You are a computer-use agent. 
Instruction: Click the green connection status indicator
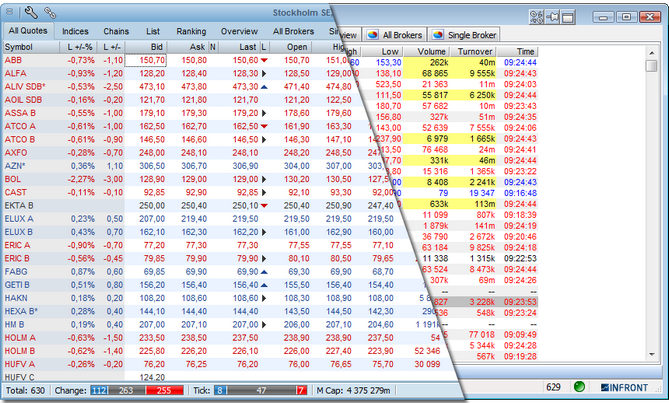click(579, 387)
